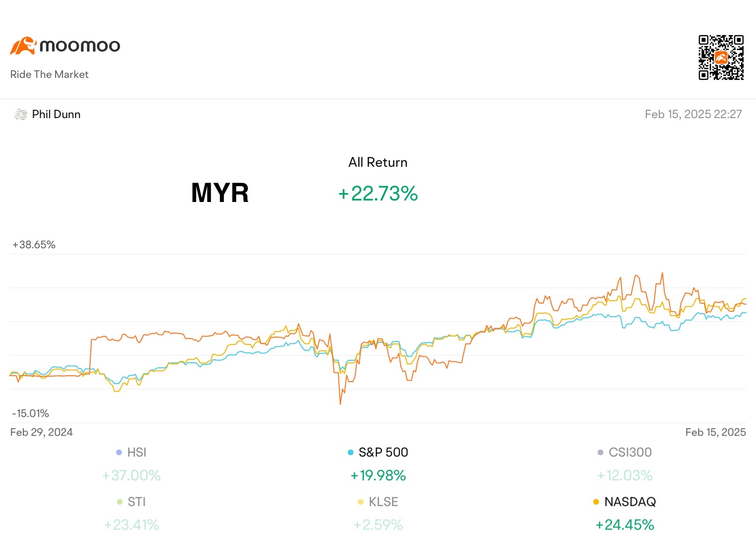Click the QR code image
Image resolution: width=756 pixels, height=534 pixels.
point(721,57)
